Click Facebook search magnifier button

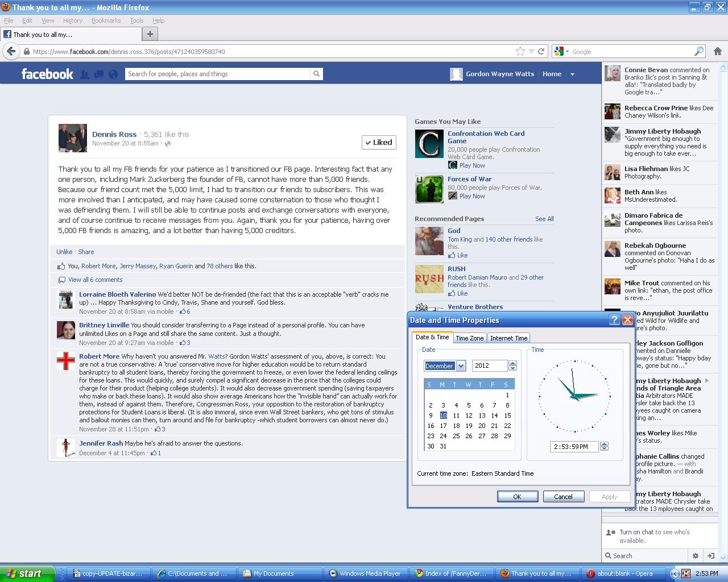click(x=316, y=74)
